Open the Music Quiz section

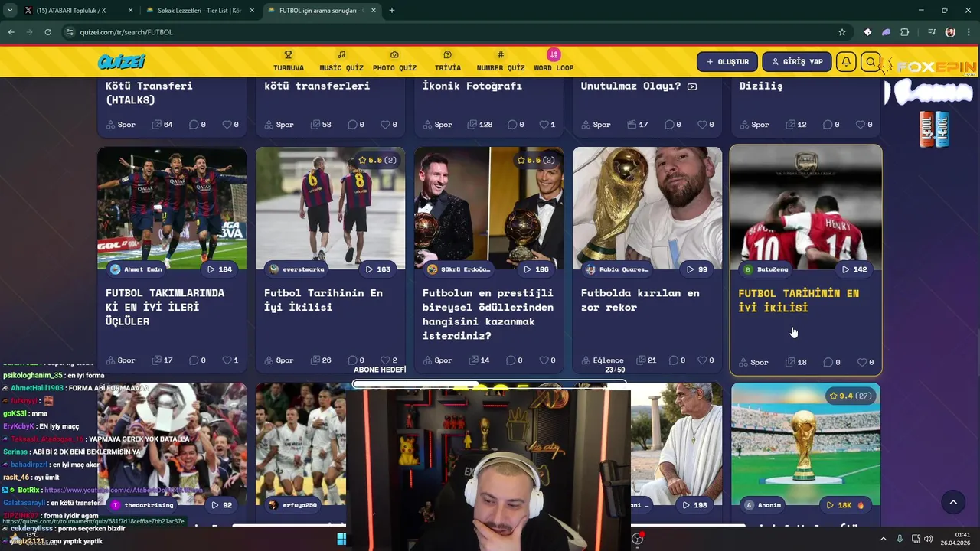click(x=341, y=61)
